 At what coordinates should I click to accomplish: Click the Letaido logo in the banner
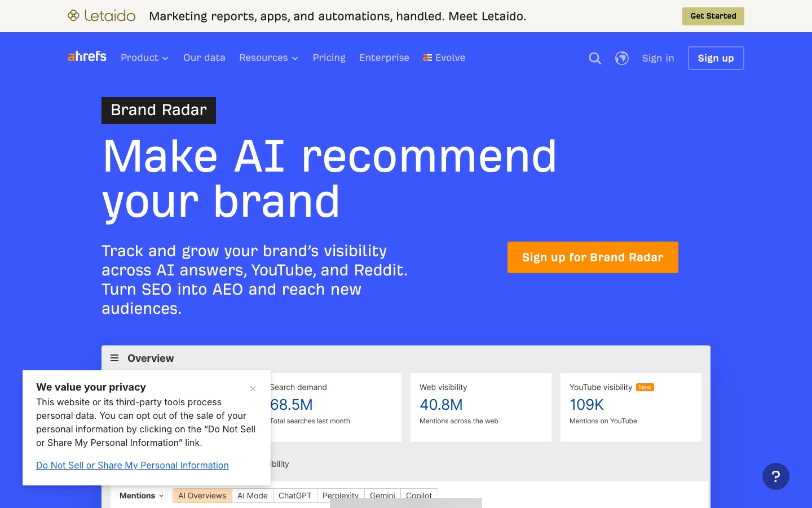[x=101, y=16]
